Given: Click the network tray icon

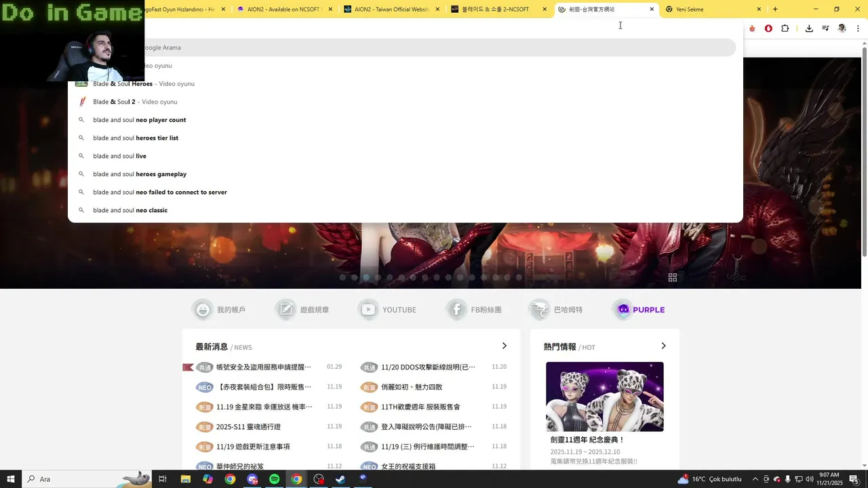Looking at the screenshot, I should tap(798, 479).
